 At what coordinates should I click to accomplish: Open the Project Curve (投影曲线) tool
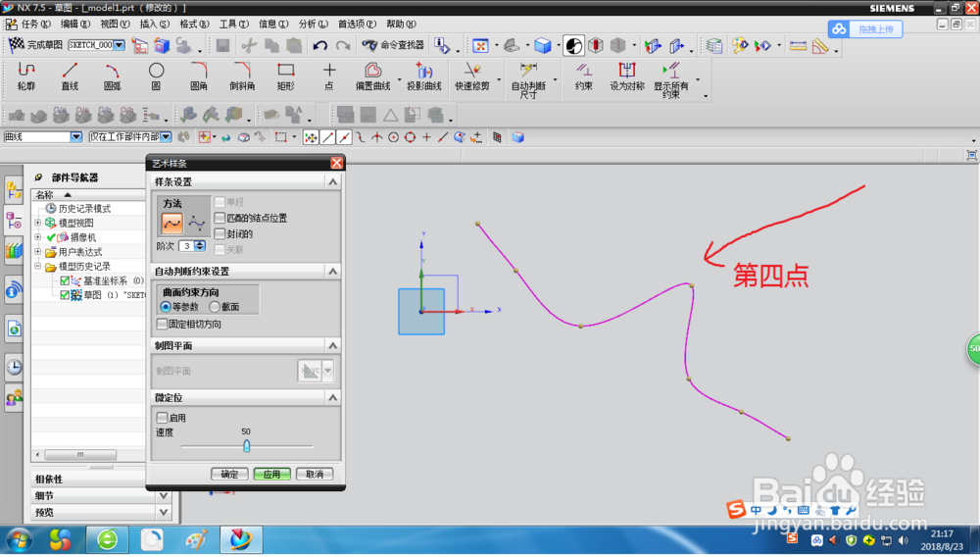(x=424, y=76)
